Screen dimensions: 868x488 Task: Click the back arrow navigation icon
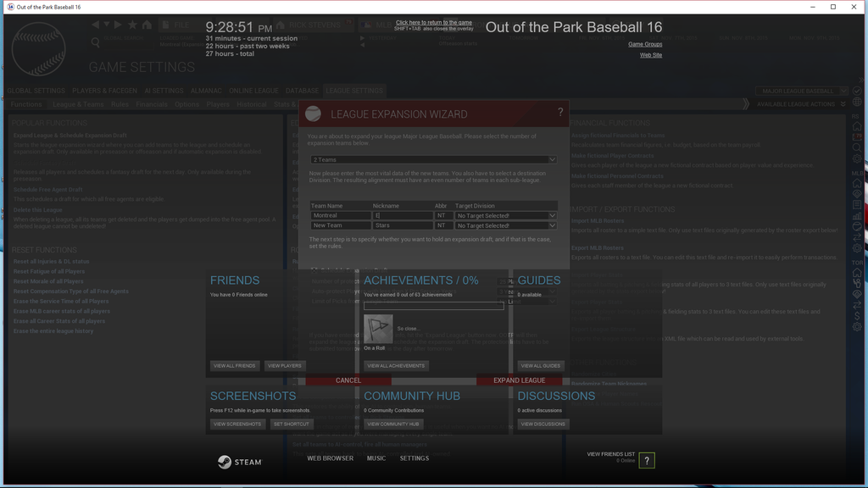point(95,25)
